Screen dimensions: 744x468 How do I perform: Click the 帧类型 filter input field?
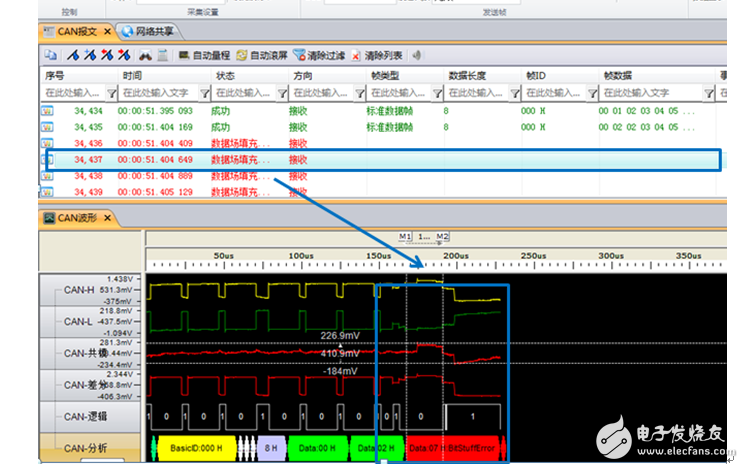(x=400, y=93)
